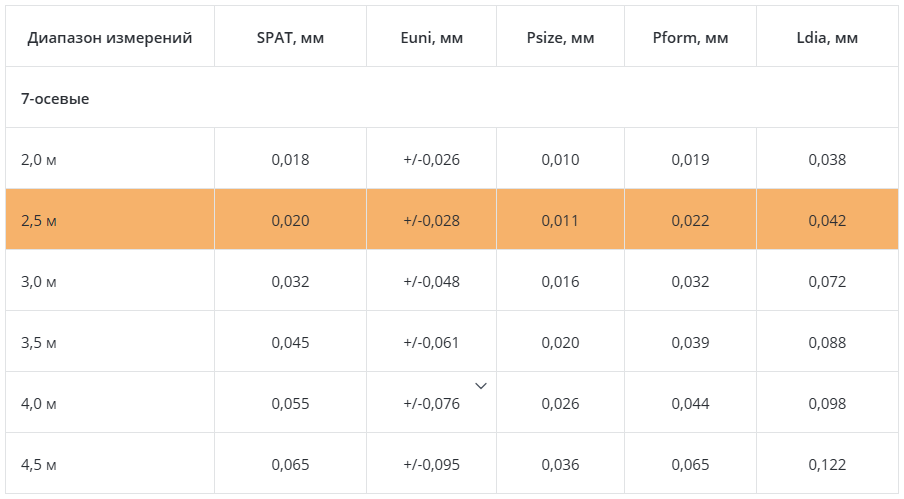904x499 pixels.
Task: Click the Ldia value '0,122' cell
Action: tap(827, 465)
